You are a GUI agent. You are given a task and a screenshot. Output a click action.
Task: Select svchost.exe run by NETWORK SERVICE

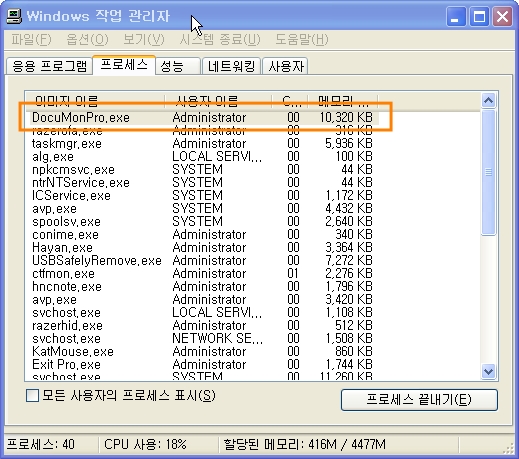202,338
